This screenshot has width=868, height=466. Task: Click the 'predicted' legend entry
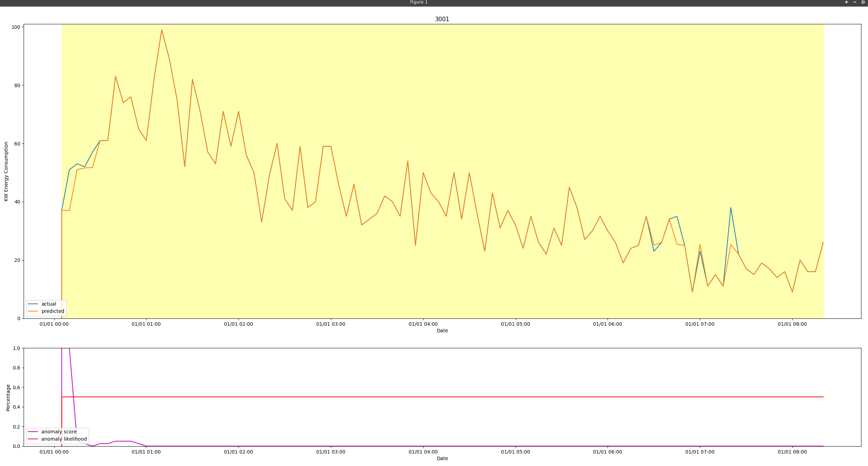click(53, 311)
